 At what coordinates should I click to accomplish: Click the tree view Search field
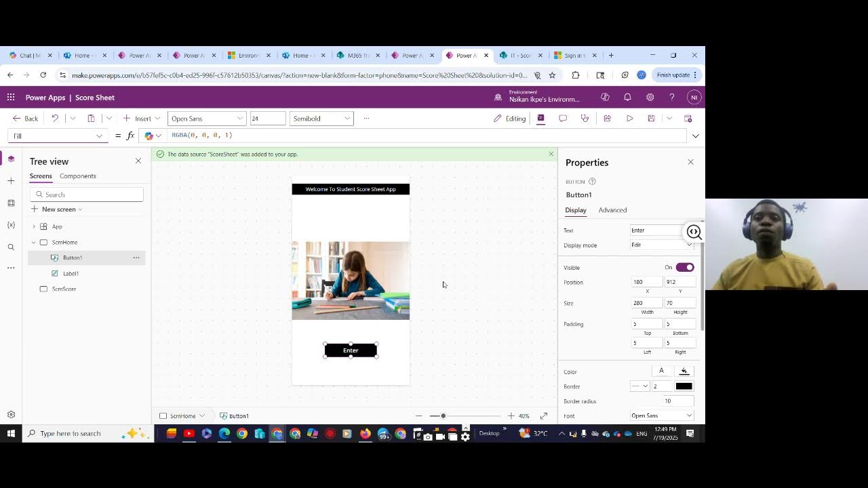87,195
